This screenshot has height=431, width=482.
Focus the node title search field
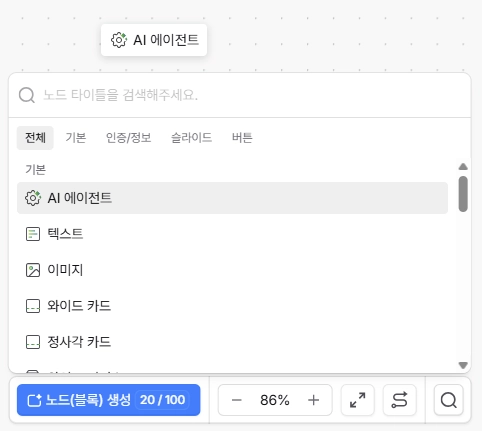click(x=240, y=95)
